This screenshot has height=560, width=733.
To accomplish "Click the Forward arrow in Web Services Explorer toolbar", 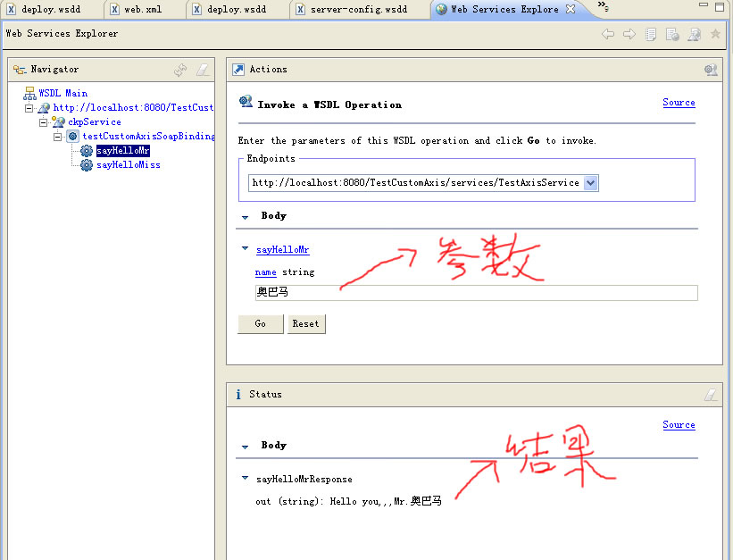I will click(629, 34).
